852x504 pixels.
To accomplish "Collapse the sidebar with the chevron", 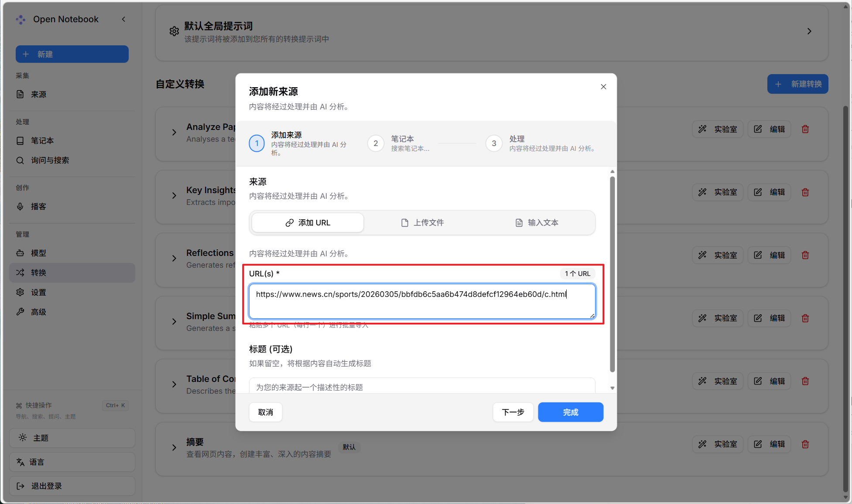I will pyautogui.click(x=123, y=19).
